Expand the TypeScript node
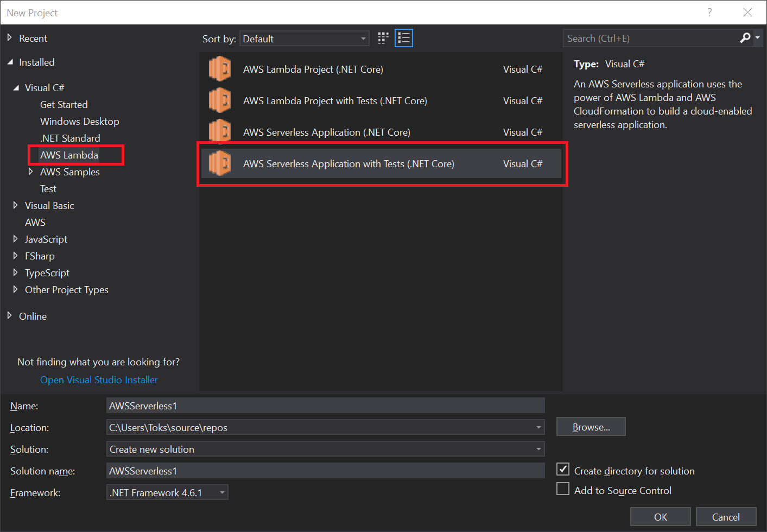Screen dimensions: 767x532 15,273
